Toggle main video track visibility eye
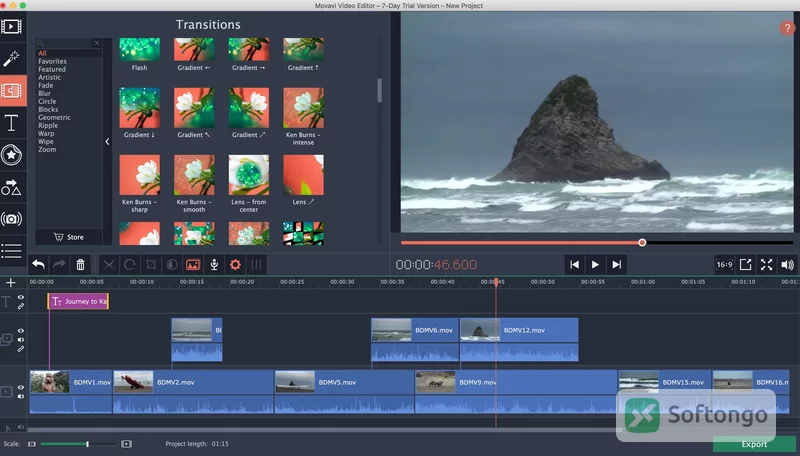Image resolution: width=800 pixels, height=456 pixels. click(x=21, y=387)
